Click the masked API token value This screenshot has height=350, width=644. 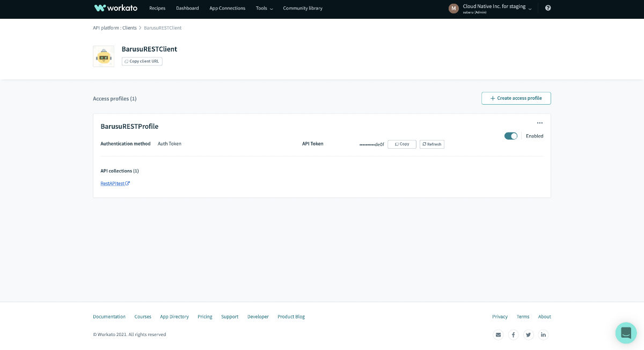pos(372,144)
